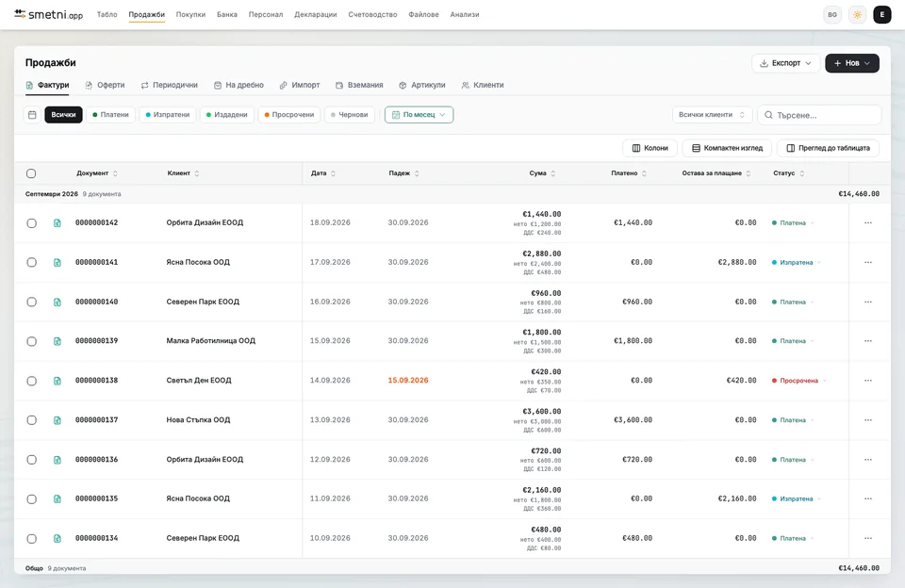The image size is (905, 588).
Task: Open the Периодични tab
Action: [x=169, y=85]
